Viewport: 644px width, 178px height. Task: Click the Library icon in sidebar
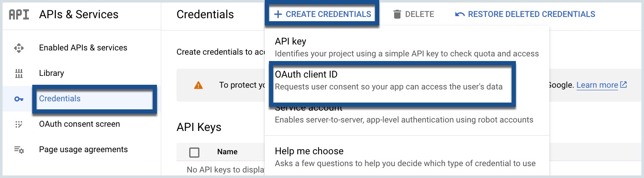tap(19, 73)
